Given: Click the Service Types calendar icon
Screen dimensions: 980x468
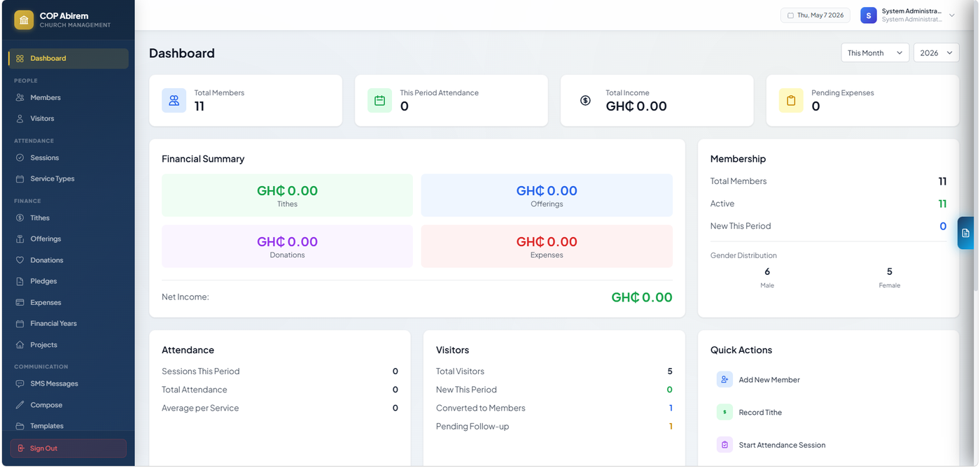Looking at the screenshot, I should click(20, 179).
